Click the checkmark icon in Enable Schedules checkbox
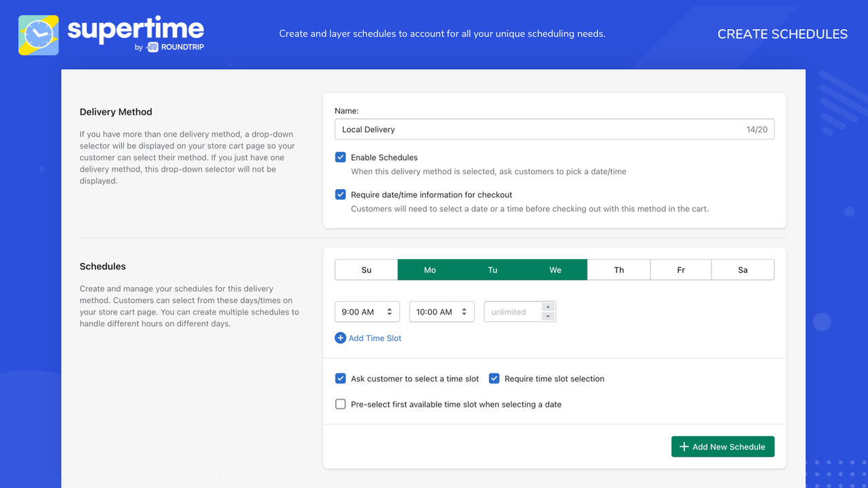Screen dimensions: 868x488 (x=340, y=157)
